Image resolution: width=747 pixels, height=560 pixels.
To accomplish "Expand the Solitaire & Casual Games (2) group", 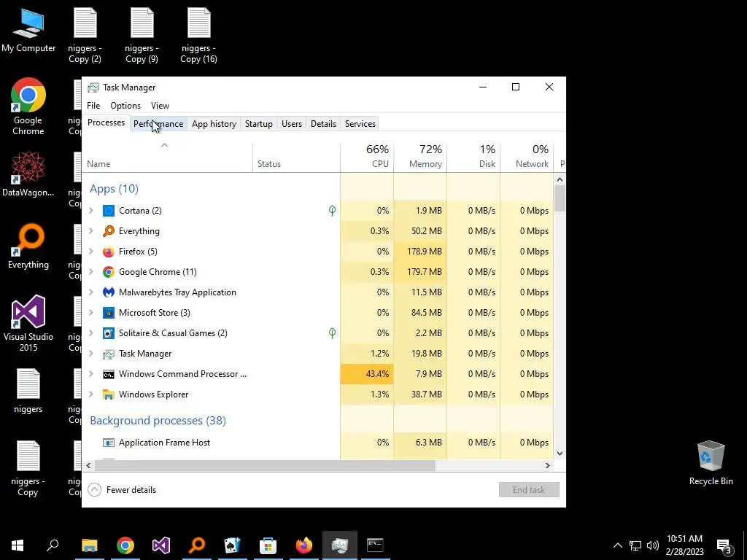I will coord(91,333).
